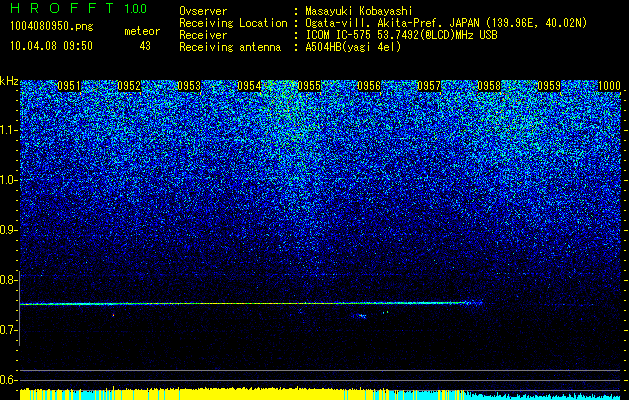Viewport: 629px width, 400px height.
Task: Click the 0957 time marker
Action: point(429,86)
